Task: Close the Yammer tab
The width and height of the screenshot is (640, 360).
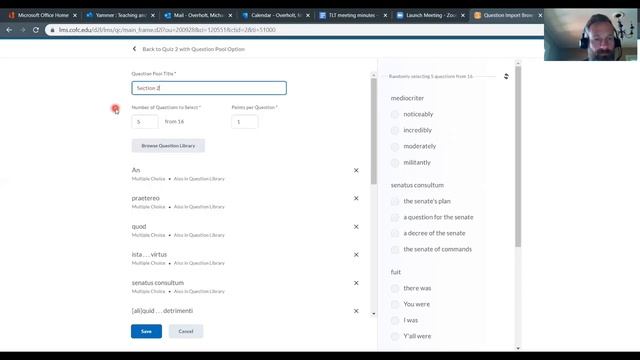Action: point(153,15)
